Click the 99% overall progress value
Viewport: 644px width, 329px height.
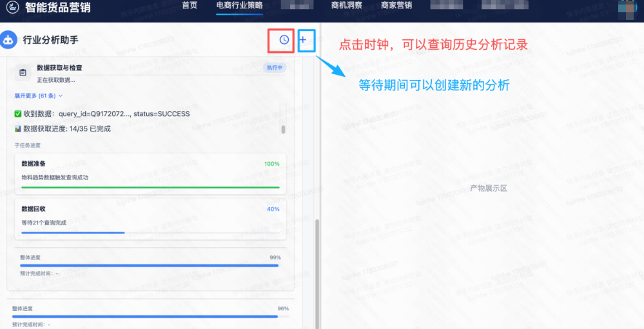coord(275,257)
